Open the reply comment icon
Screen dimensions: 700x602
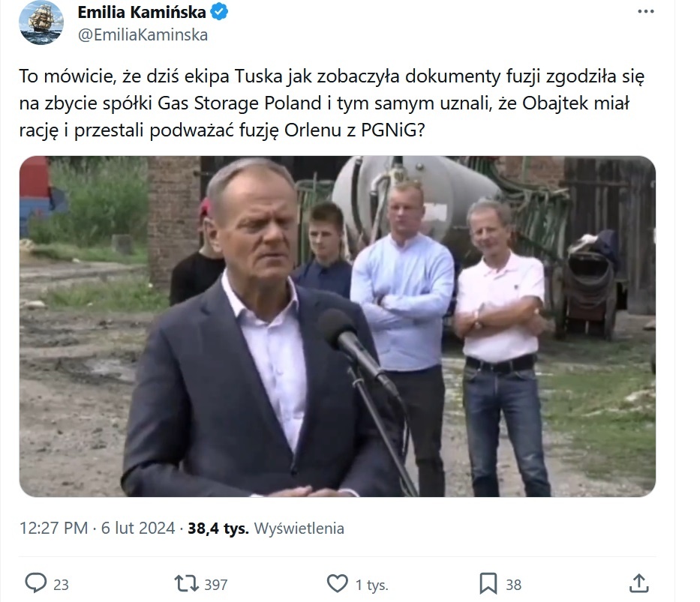(36, 583)
